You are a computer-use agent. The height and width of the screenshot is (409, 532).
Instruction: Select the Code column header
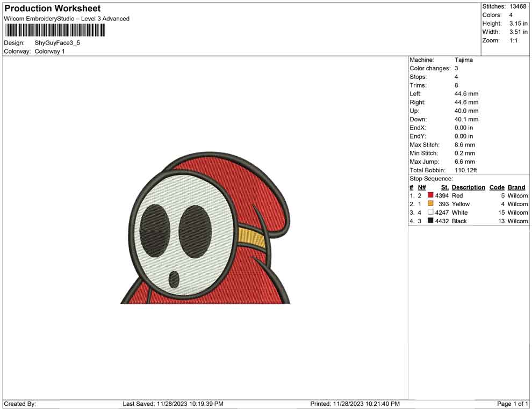point(497,187)
